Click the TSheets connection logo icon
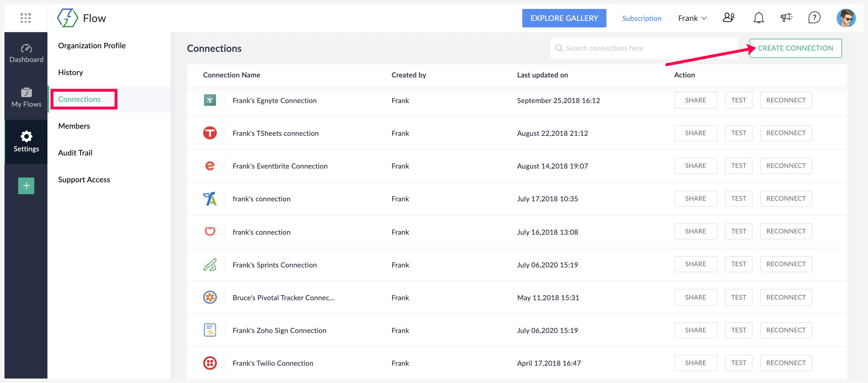868x383 pixels. [x=210, y=133]
